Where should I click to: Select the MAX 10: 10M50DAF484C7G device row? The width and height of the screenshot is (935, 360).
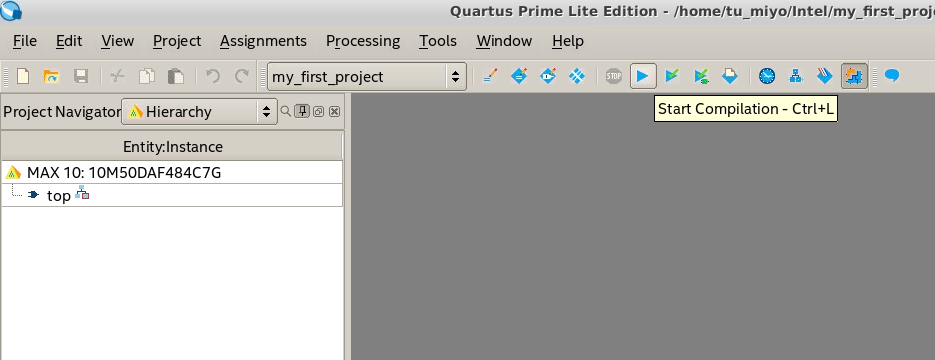(172, 173)
